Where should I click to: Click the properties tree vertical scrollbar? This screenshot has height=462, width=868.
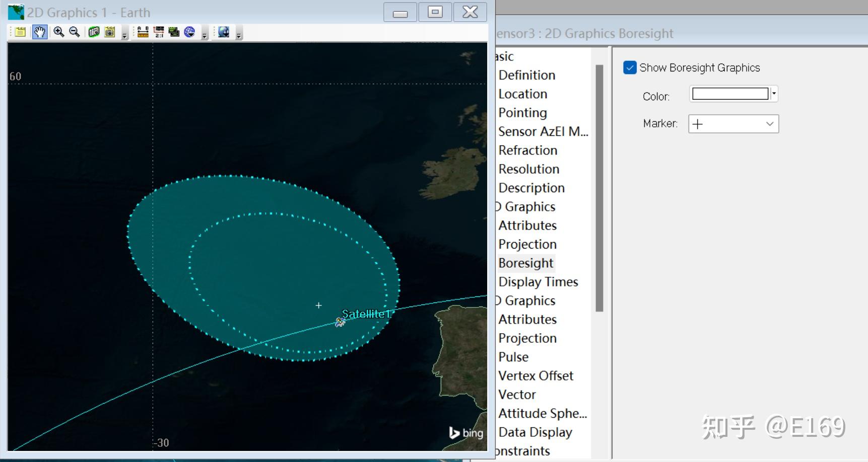[x=599, y=188]
